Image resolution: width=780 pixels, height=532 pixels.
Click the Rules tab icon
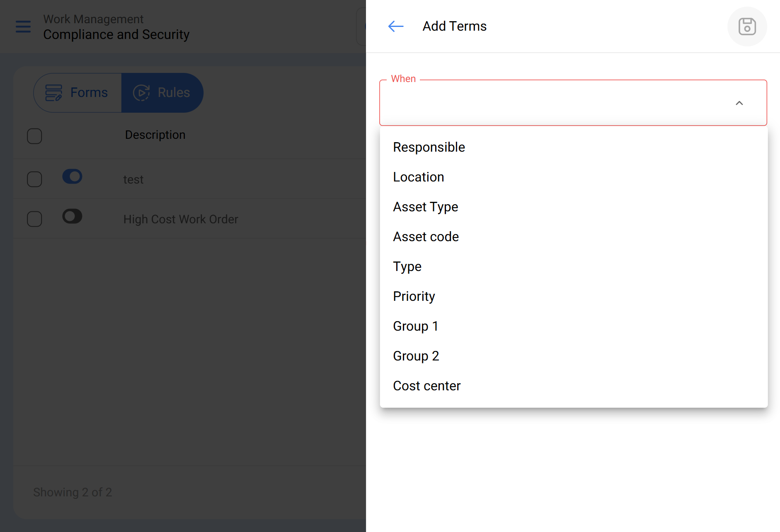[x=141, y=92]
